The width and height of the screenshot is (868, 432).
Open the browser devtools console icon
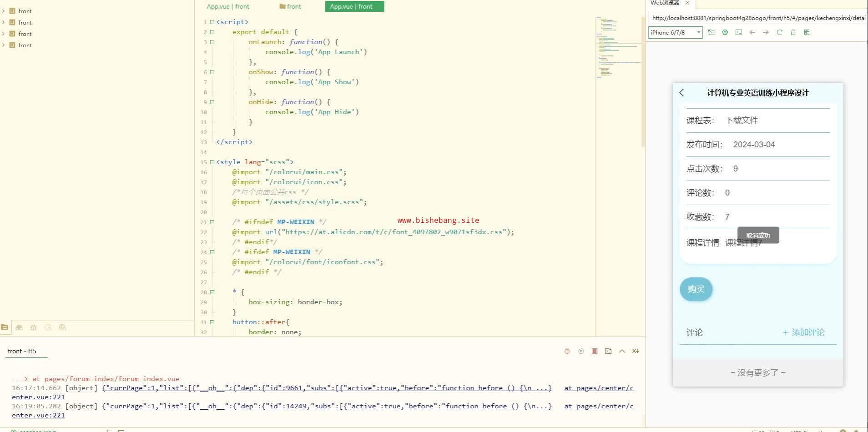[738, 32]
